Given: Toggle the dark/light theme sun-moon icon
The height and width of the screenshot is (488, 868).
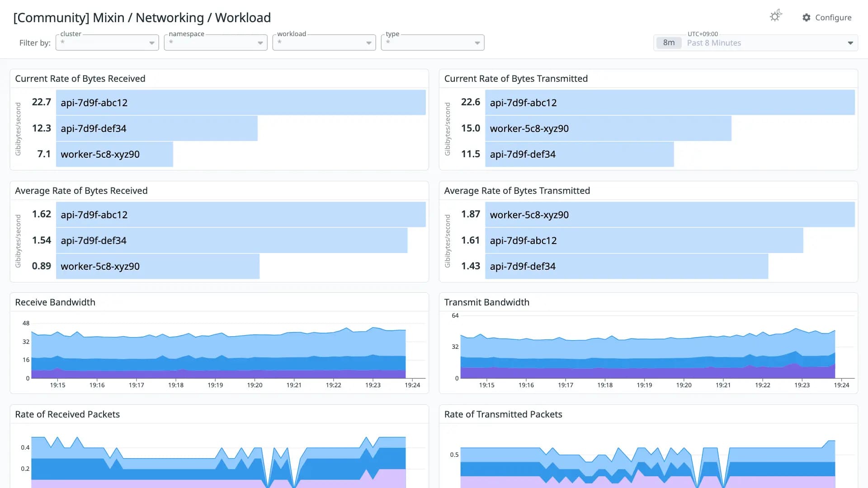Looking at the screenshot, I should coord(776,16).
